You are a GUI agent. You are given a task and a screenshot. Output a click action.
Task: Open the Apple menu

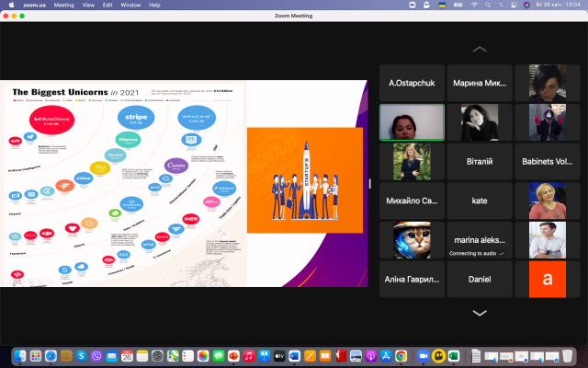tap(11, 5)
